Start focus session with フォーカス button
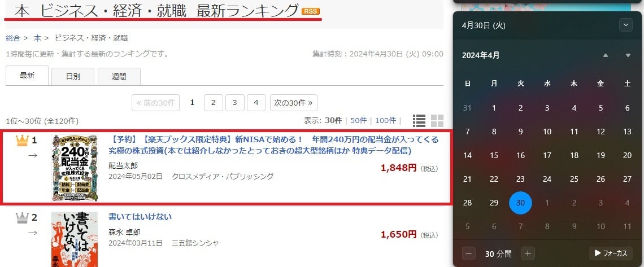Screen dimensions: 644x267 611,253
